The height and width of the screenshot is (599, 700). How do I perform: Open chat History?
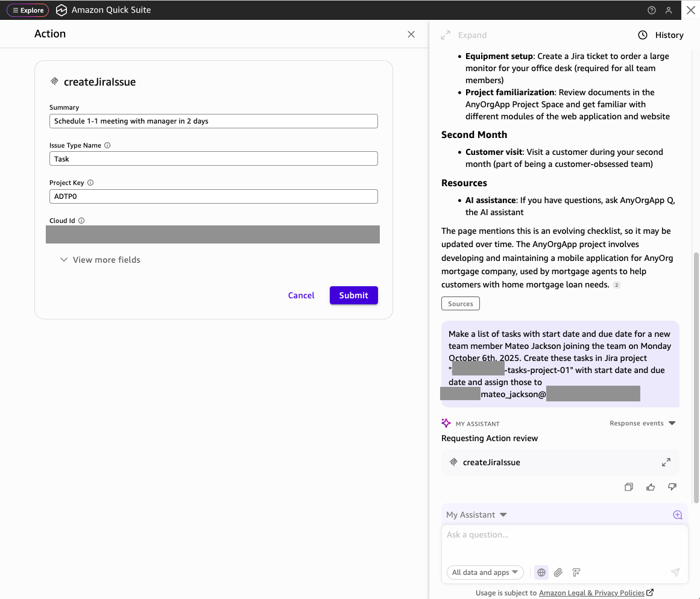click(x=661, y=35)
